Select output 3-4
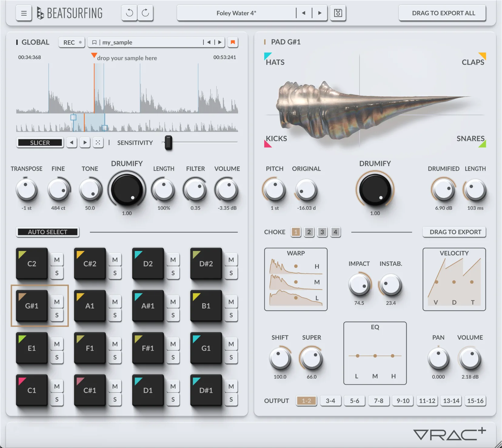502x448 pixels. coord(330,401)
